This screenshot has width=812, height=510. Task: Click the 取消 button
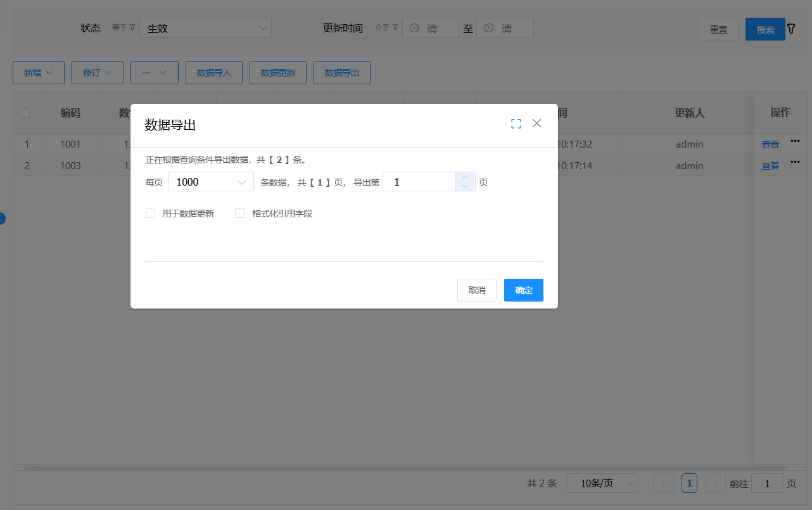tap(476, 290)
